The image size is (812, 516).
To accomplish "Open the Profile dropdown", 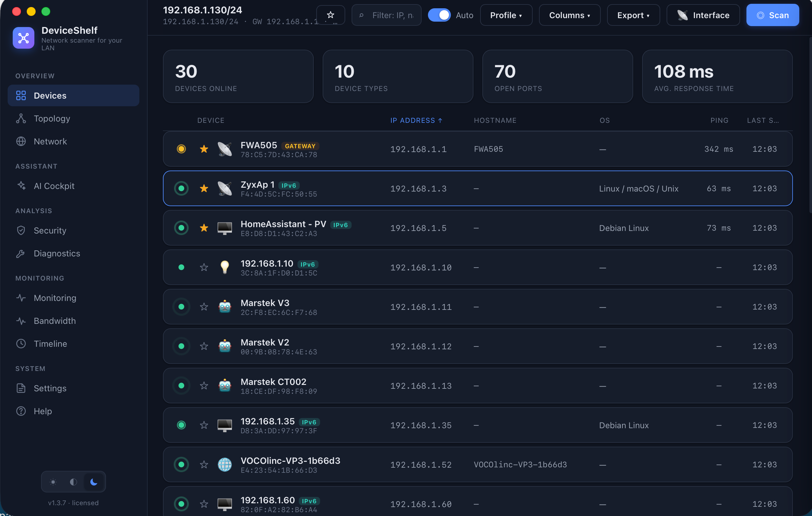I will coord(506,15).
